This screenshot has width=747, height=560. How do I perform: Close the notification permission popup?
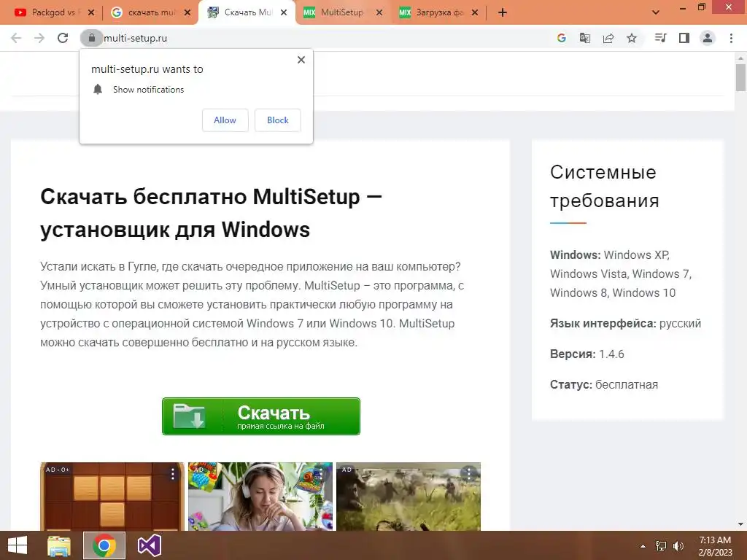(x=301, y=60)
